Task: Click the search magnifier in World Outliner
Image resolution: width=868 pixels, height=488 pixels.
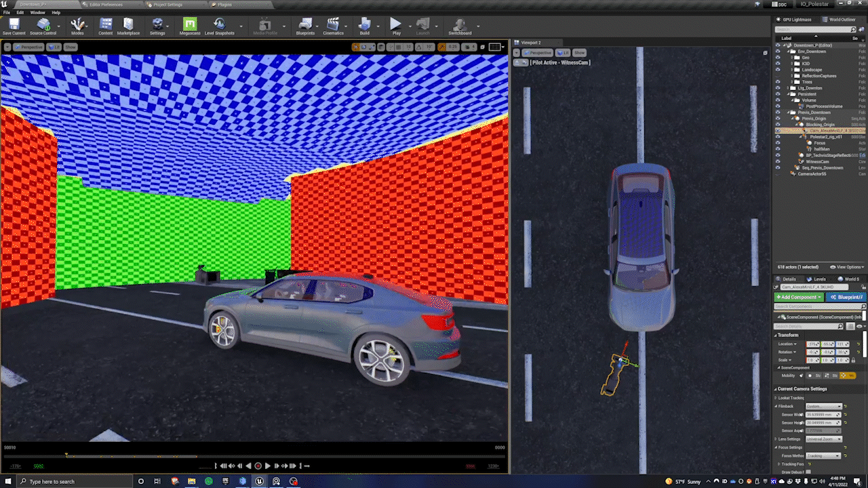Action: [854, 30]
